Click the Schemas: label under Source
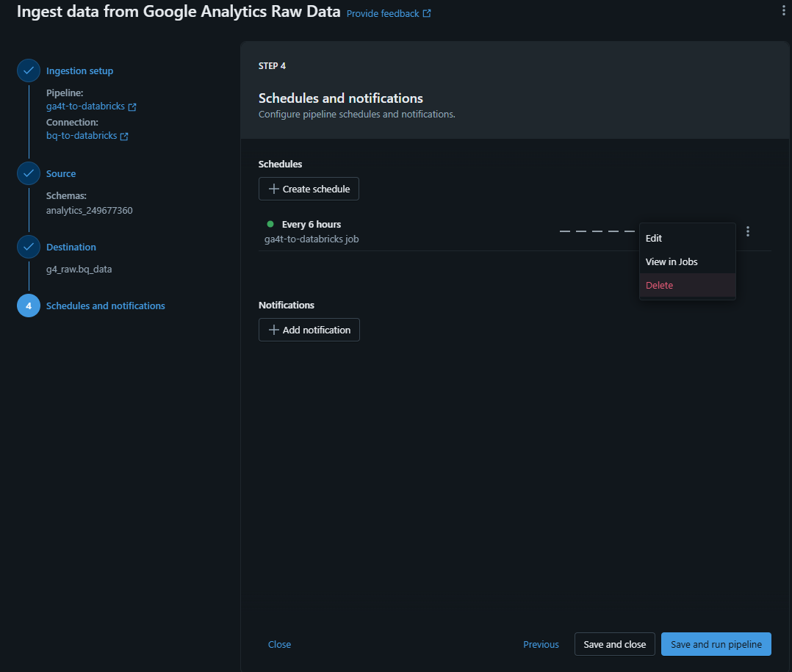The width and height of the screenshot is (792, 672). [x=66, y=195]
